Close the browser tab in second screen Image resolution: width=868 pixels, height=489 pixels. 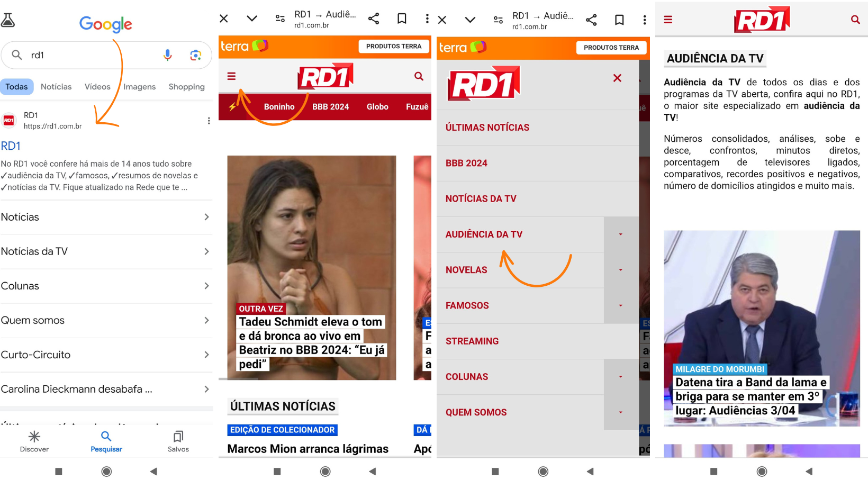224,19
